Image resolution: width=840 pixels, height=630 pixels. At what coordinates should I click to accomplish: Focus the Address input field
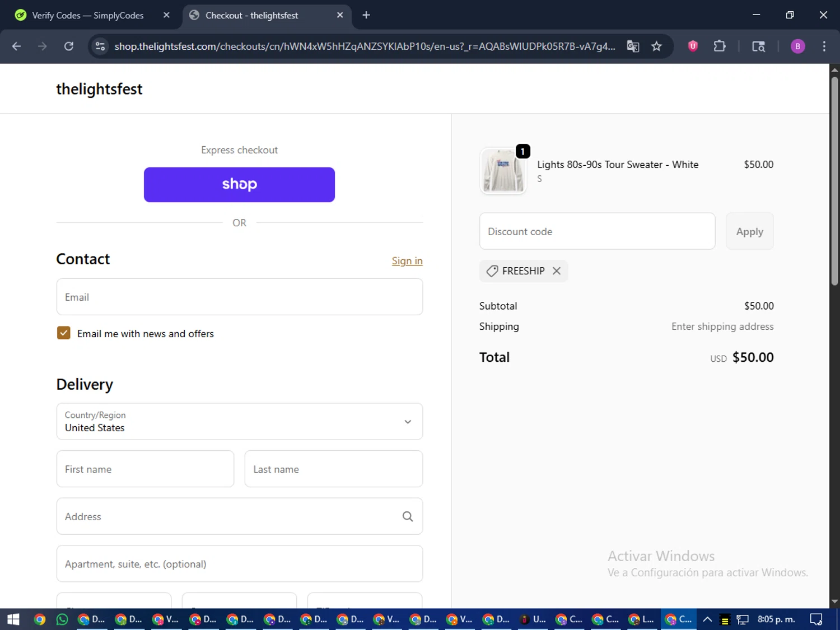[x=240, y=516]
